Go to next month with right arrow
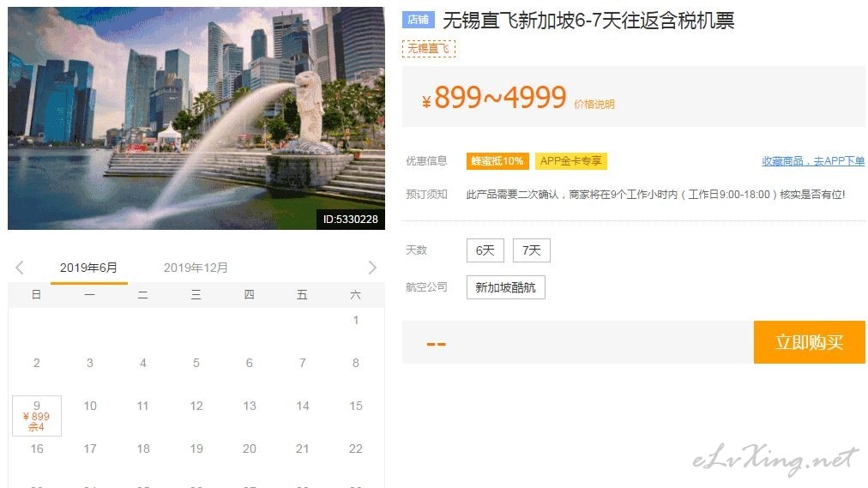868x488 pixels. (x=372, y=268)
